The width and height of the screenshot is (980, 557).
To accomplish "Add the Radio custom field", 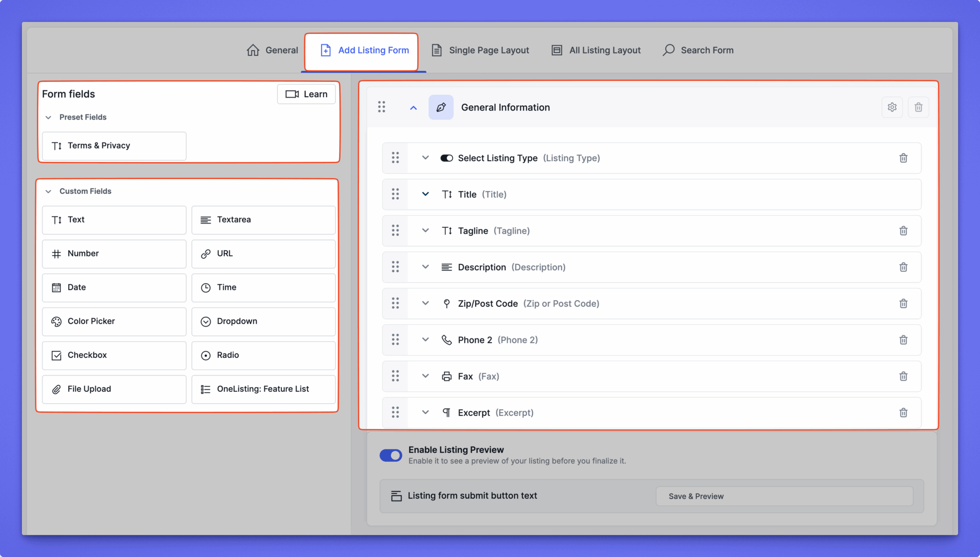I will (263, 355).
